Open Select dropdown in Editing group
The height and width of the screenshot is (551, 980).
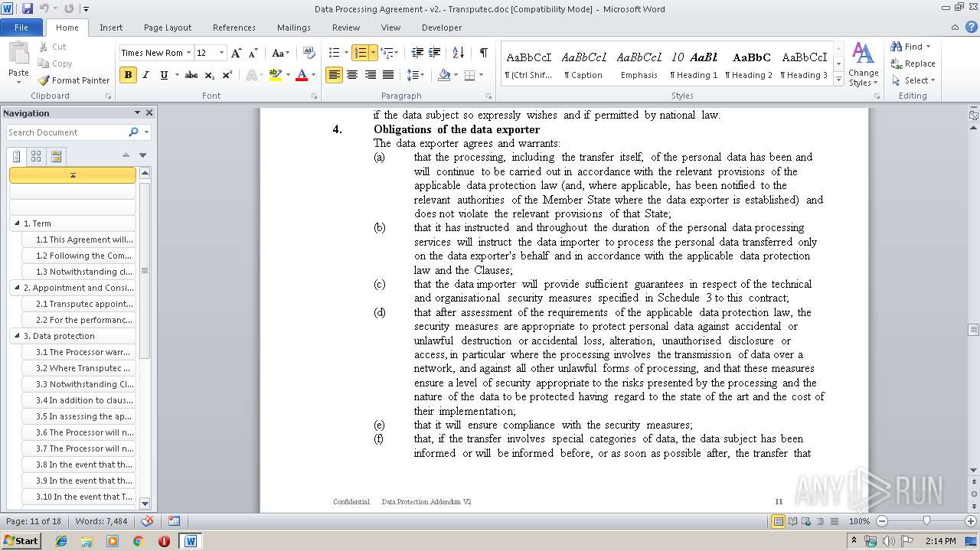click(x=913, y=80)
